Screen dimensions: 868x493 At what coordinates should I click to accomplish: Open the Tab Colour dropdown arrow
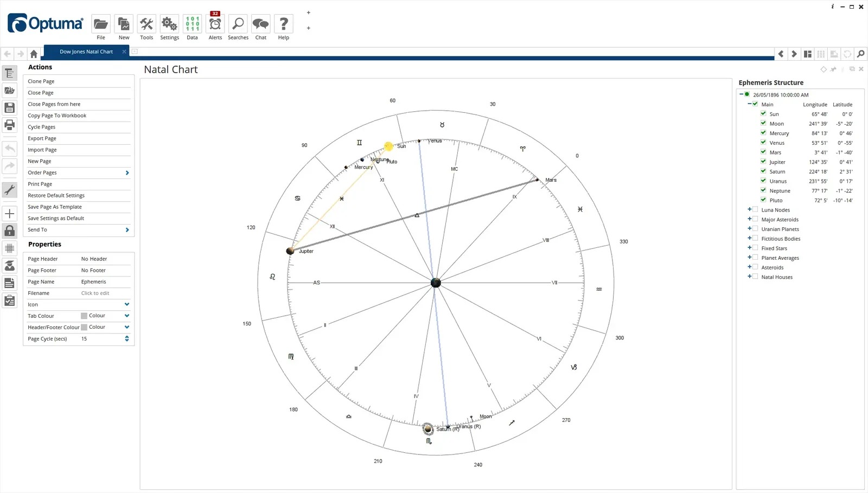[x=127, y=316]
